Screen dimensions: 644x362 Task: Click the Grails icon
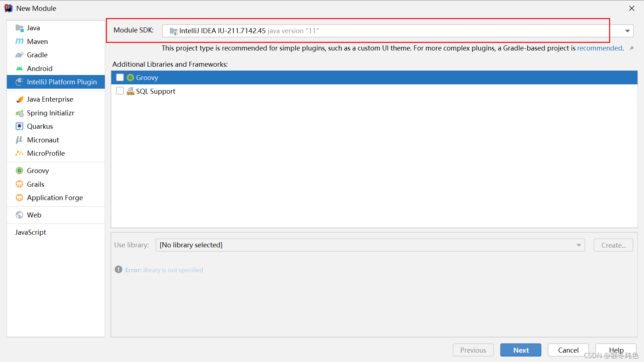click(19, 184)
